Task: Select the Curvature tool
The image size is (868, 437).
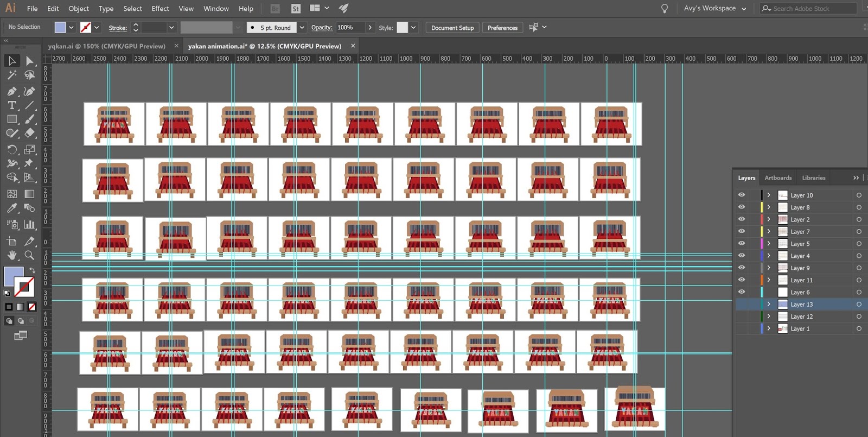Action: point(30,91)
